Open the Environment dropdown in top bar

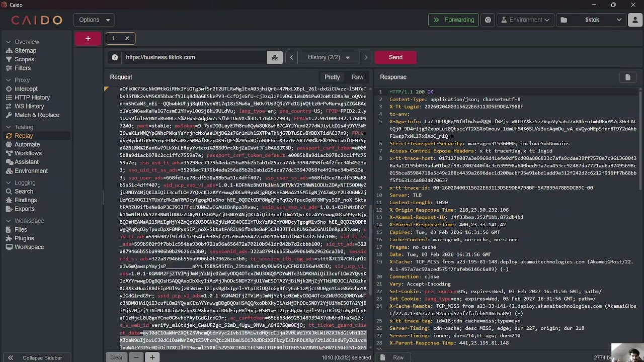524,20
